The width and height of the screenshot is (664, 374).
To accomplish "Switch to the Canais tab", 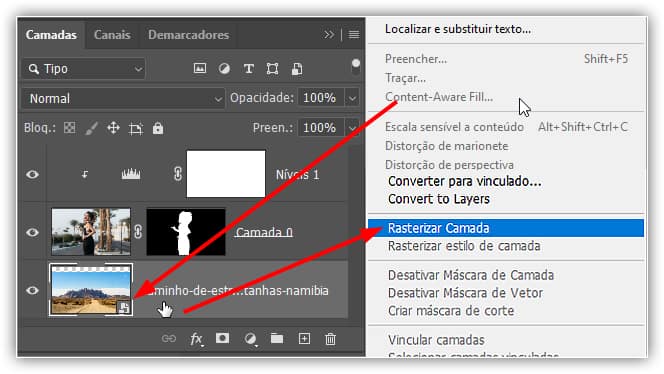I will point(112,35).
